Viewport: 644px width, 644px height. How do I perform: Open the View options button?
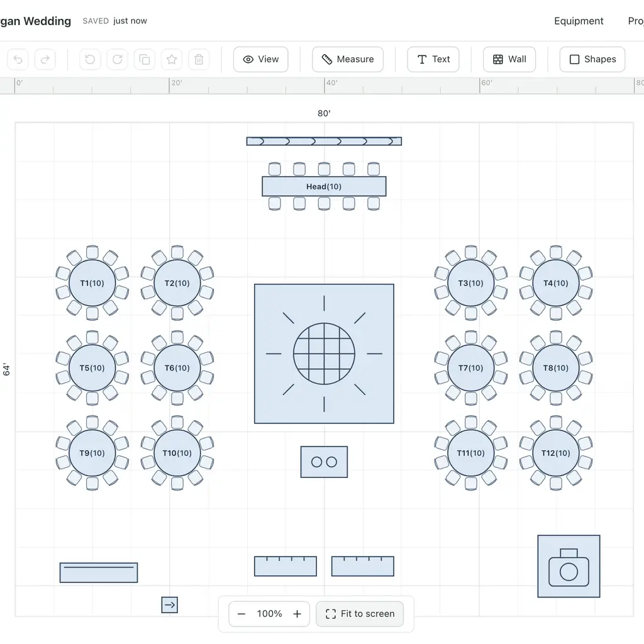(x=261, y=59)
